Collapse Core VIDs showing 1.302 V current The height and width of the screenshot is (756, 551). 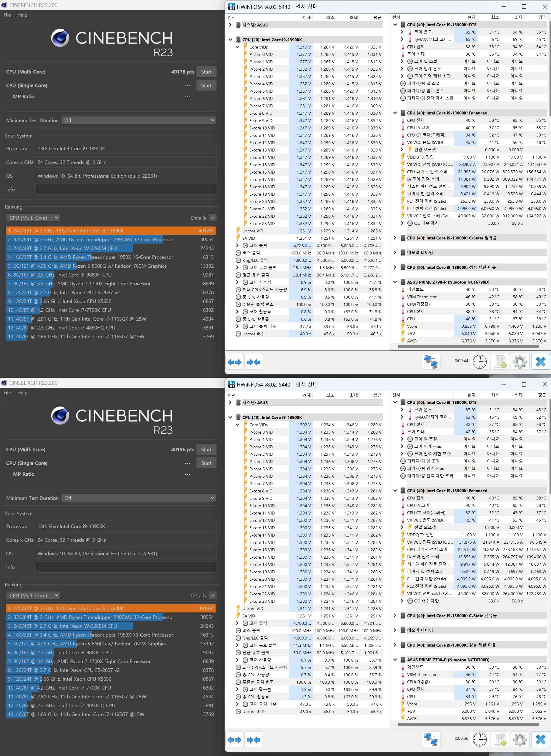point(237,425)
